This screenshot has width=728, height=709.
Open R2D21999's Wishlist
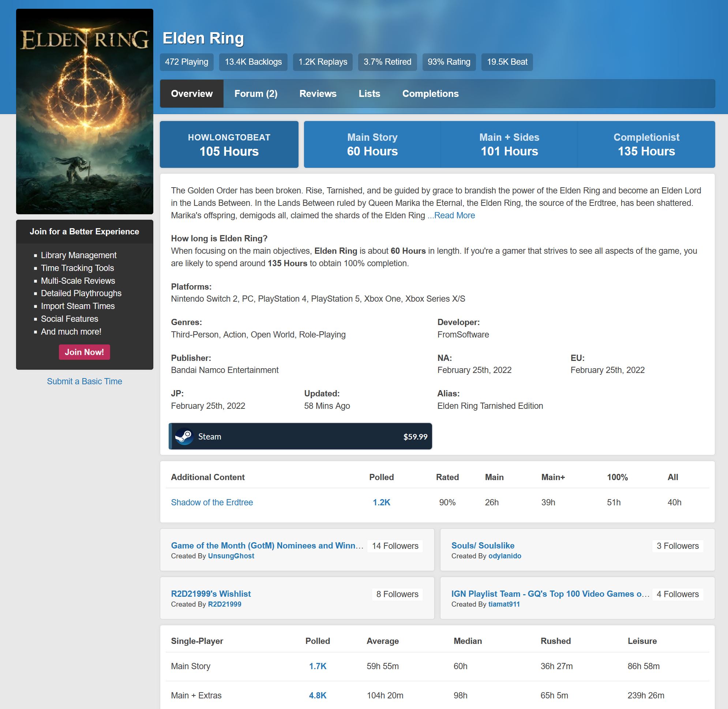[x=211, y=594]
